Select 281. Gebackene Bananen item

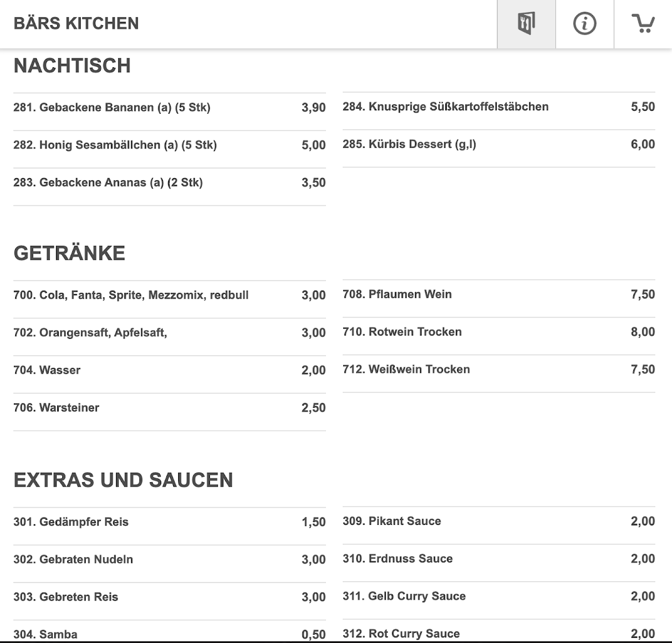(x=170, y=112)
